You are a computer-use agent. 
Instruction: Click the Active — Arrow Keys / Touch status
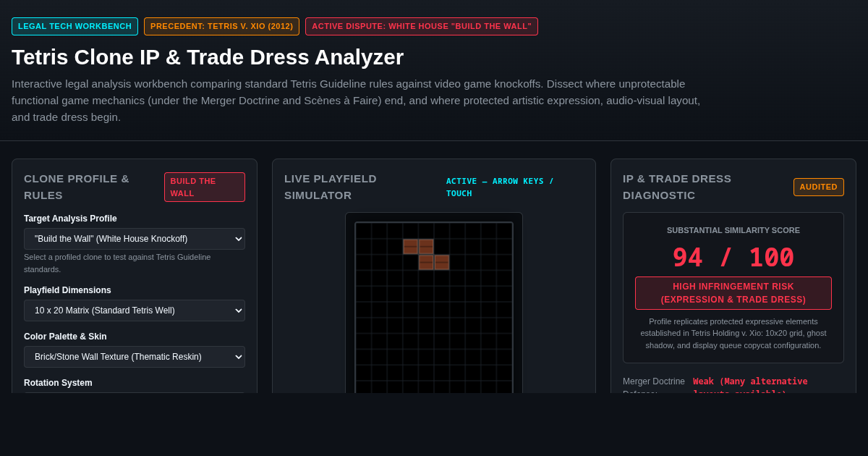point(500,187)
